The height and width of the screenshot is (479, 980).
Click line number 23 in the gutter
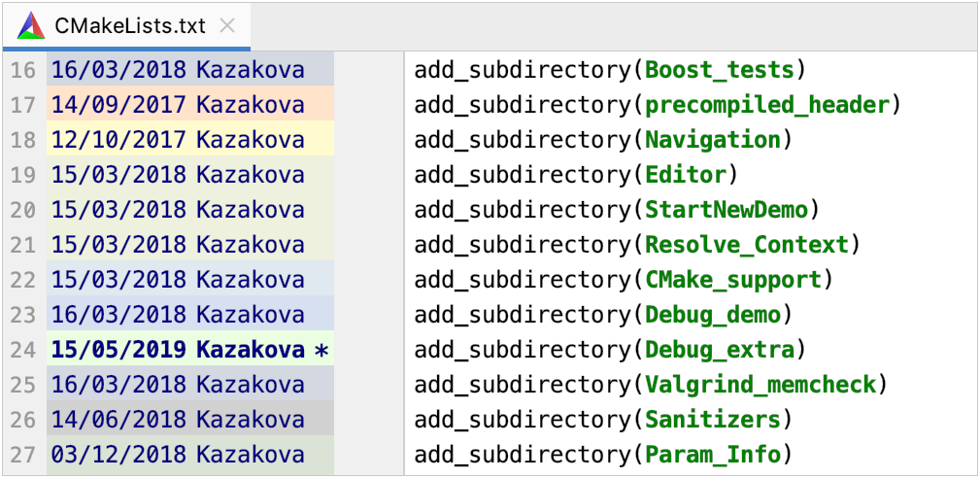click(23, 315)
